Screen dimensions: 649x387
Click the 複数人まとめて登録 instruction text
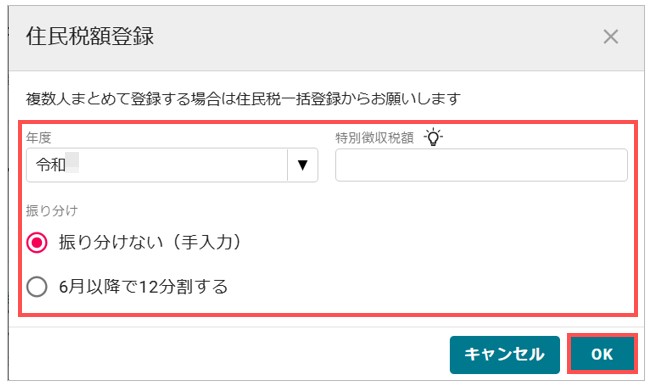click(x=243, y=99)
